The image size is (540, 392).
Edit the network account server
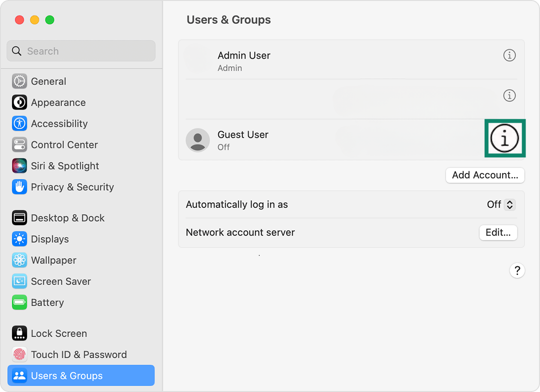(498, 233)
